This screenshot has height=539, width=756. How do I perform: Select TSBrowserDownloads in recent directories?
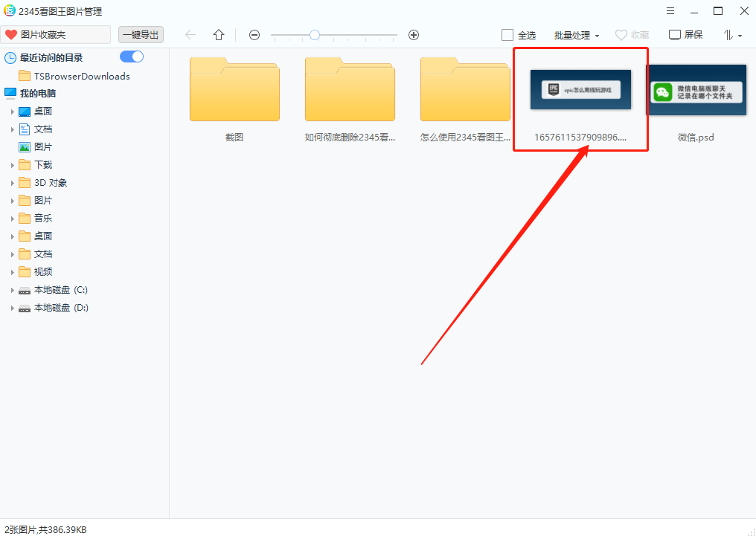click(81, 76)
